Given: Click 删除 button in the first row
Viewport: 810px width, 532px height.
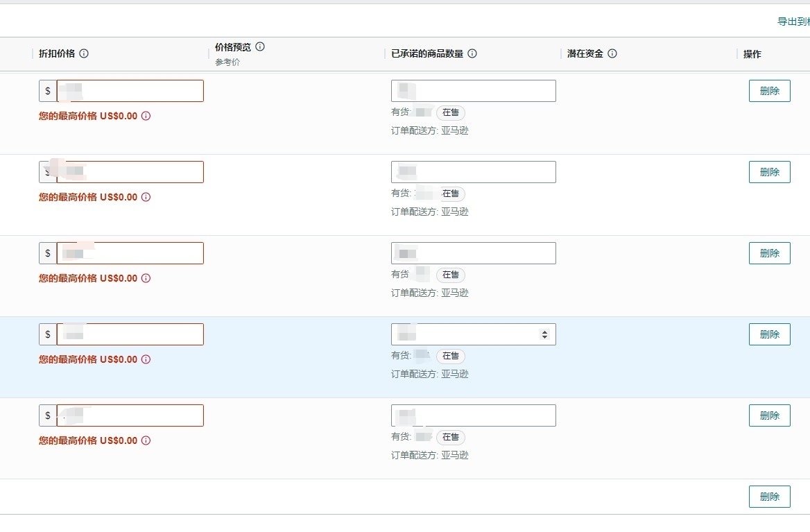Looking at the screenshot, I should click(x=769, y=91).
